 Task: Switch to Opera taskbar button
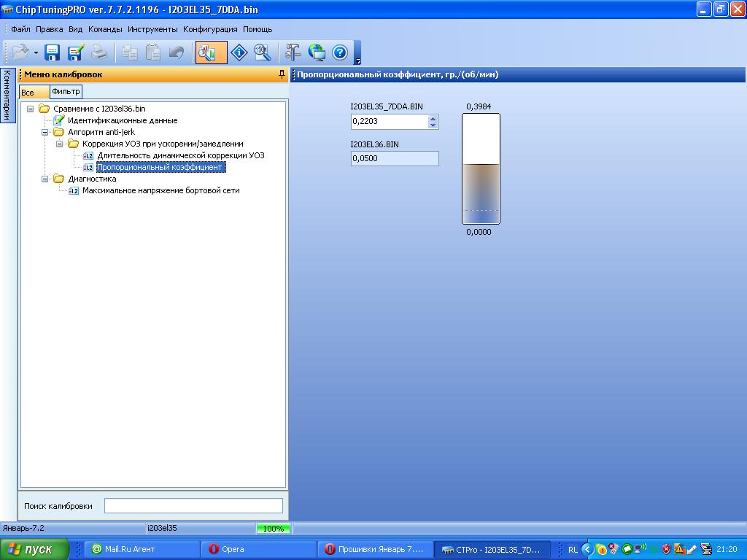pos(258,550)
